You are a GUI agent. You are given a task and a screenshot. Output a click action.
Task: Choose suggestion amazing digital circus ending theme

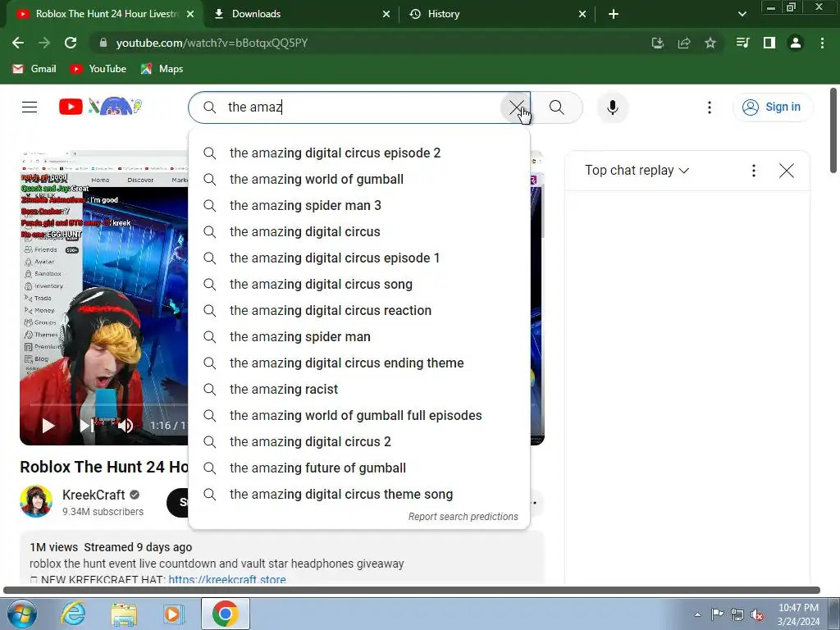tap(359, 363)
